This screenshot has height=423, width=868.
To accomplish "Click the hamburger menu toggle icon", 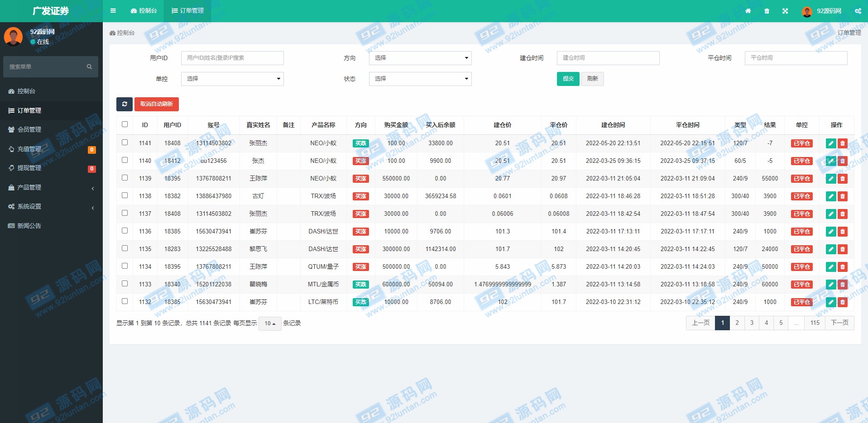I will 113,11.
